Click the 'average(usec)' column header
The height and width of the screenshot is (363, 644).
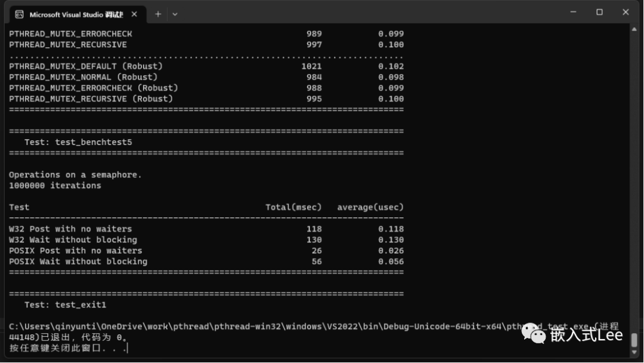coord(370,207)
